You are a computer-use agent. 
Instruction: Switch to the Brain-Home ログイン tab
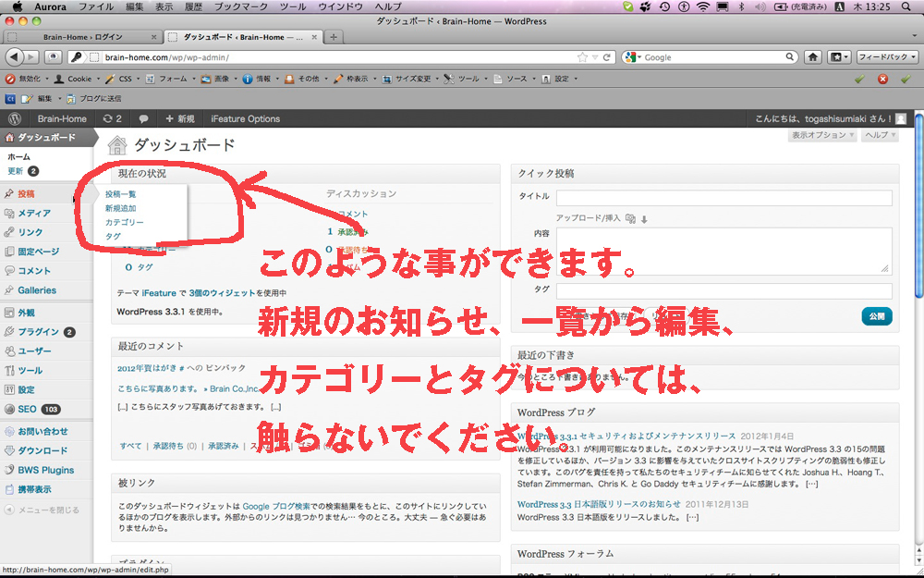[x=82, y=37]
